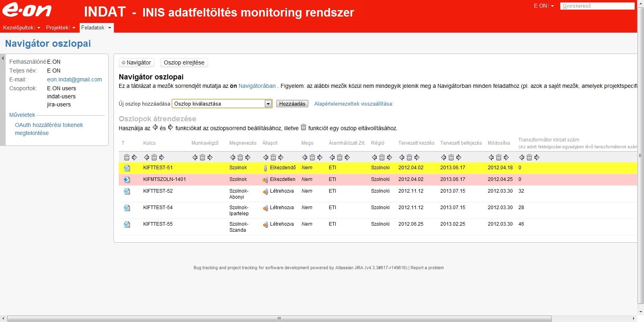The image size is (644, 322).
Task: Click issue type icon of KIFMTSZOLN-1401
Action: coord(127,180)
